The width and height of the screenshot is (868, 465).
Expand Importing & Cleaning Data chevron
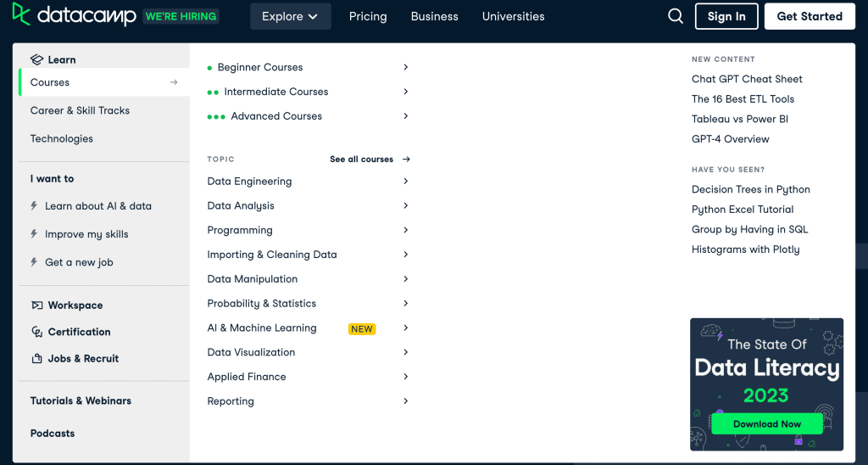[406, 255]
